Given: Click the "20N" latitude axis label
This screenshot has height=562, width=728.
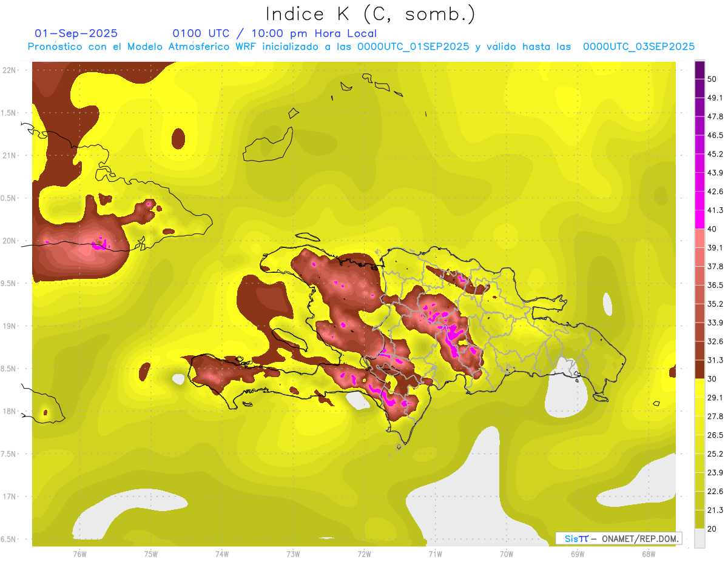Looking at the screenshot, I should click(10, 241).
